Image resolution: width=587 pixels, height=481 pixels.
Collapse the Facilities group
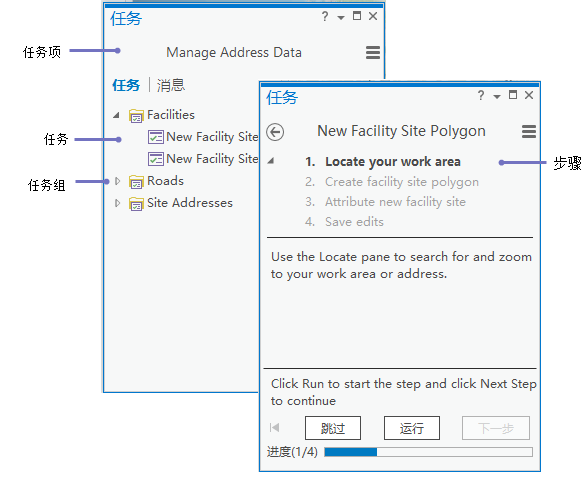(116, 115)
